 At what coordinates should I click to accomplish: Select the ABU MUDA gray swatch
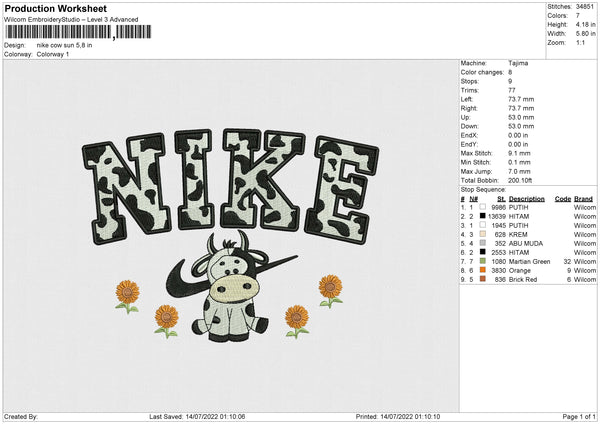point(483,243)
